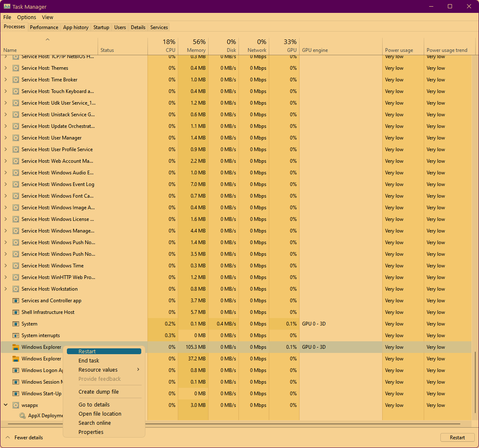Click the Task Manager title bar icon
This screenshot has height=448, width=479.
(x=7, y=6)
